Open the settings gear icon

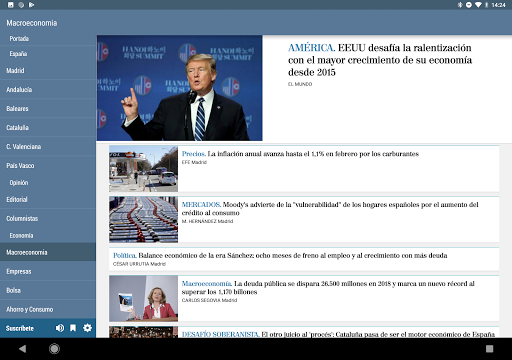[x=87, y=328]
